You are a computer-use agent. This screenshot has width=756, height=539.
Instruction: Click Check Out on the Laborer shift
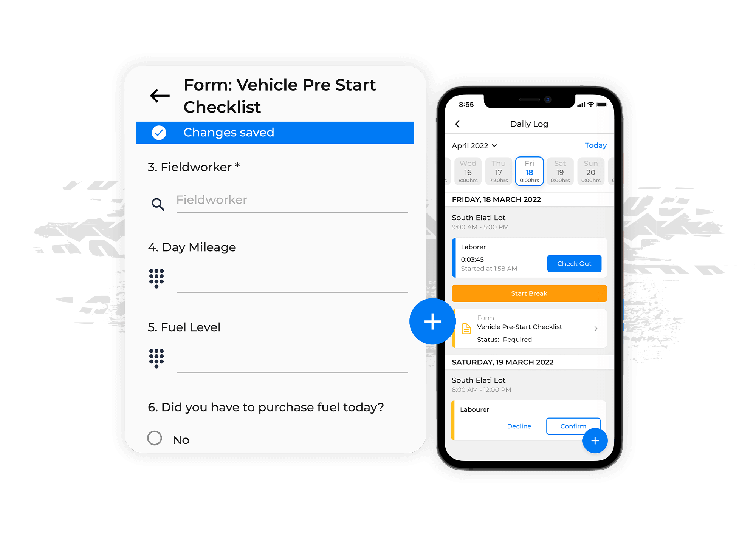(575, 263)
